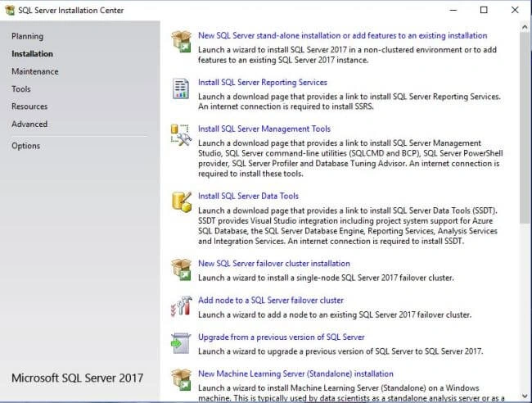Switch to the Maintenance section
The width and height of the screenshot is (532, 403).
[x=35, y=71]
